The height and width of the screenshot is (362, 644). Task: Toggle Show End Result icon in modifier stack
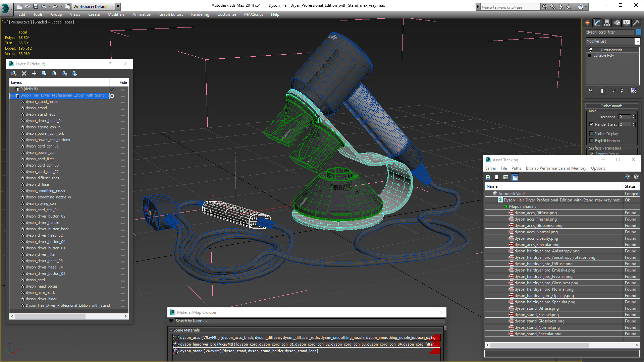point(602,91)
